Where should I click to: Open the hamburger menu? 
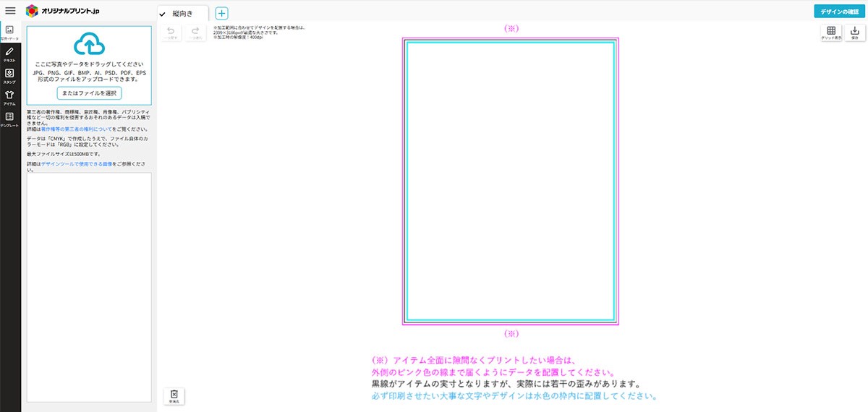point(10,11)
